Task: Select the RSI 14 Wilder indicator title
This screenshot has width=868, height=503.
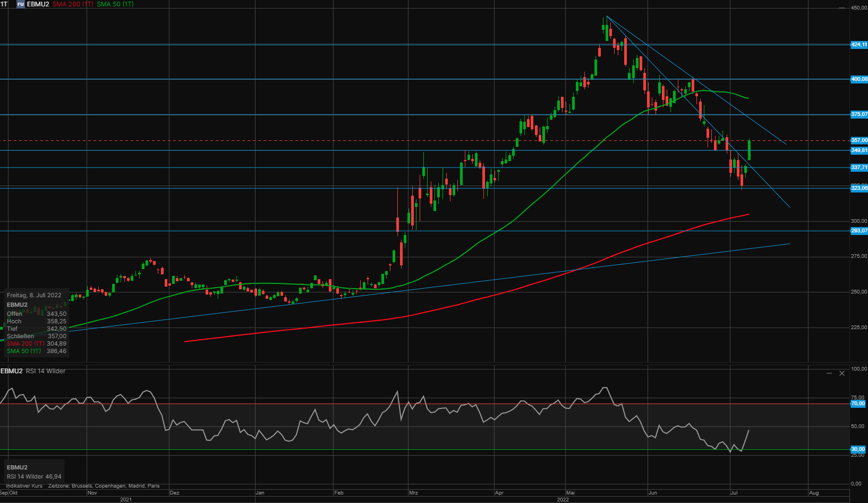Action: tap(46, 371)
